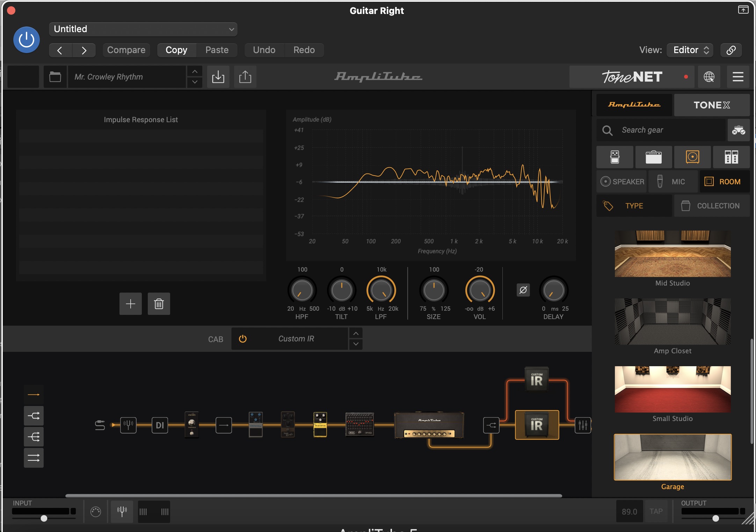Sort gear by COLLECTION
This screenshot has height=532, width=756.
[712, 206]
